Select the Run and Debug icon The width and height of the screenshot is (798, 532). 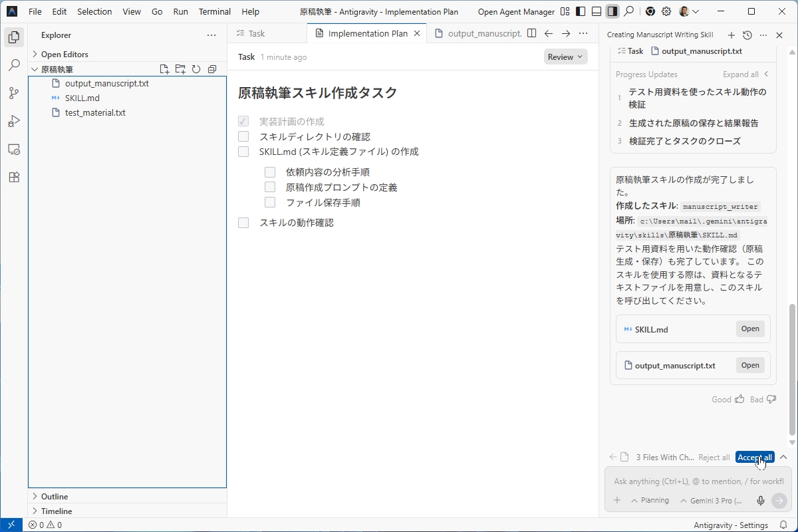13,121
